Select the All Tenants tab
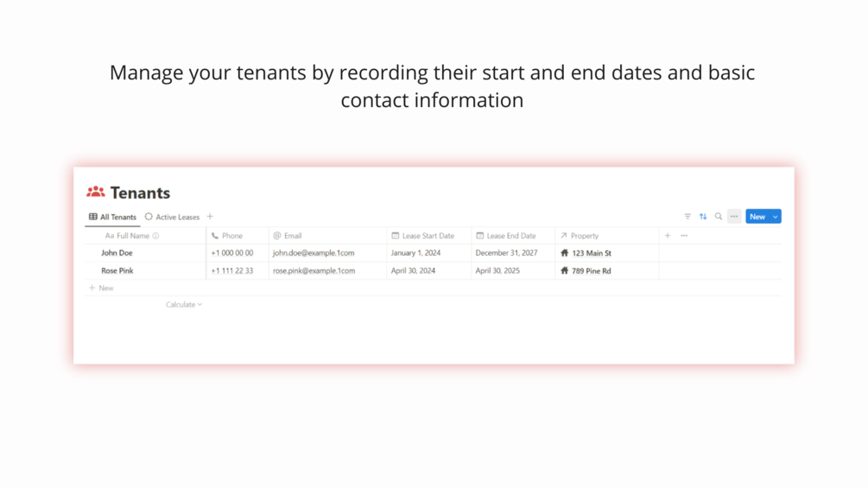This screenshot has width=868, height=488. point(113,217)
